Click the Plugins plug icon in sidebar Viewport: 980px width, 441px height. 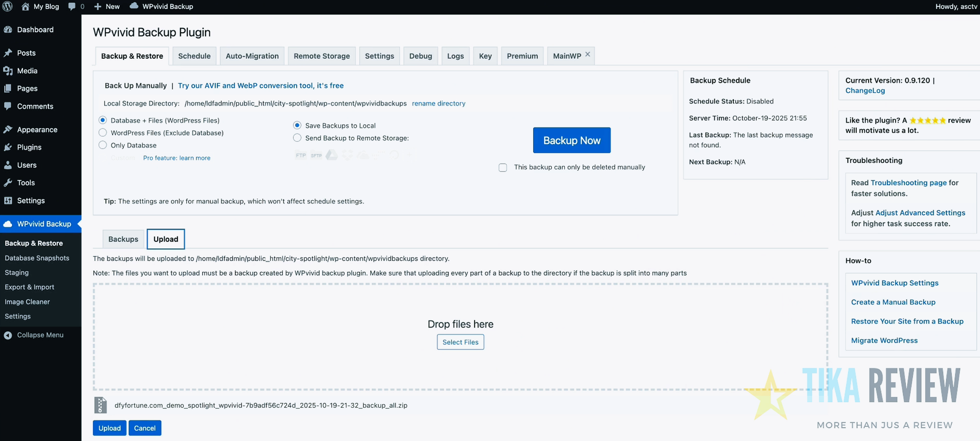pos(8,147)
